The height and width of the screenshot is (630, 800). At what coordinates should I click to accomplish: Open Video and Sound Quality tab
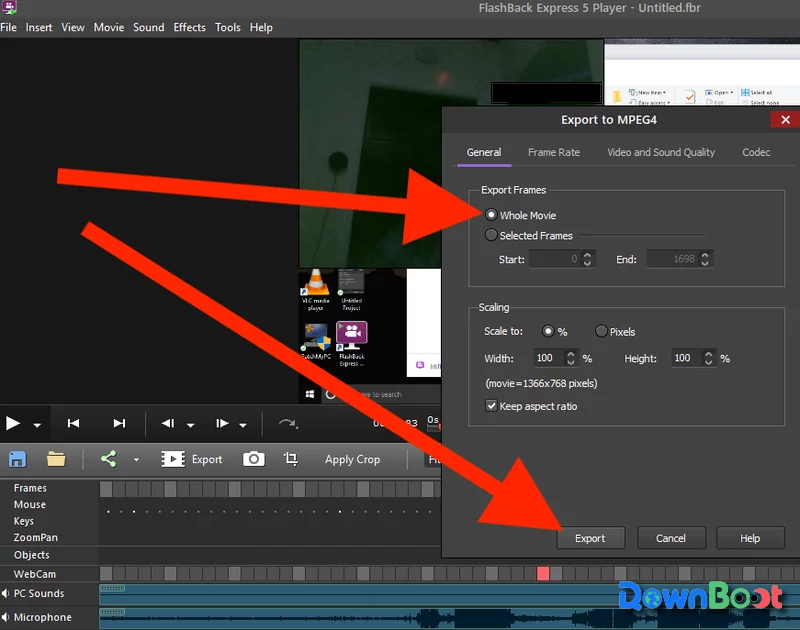(661, 153)
